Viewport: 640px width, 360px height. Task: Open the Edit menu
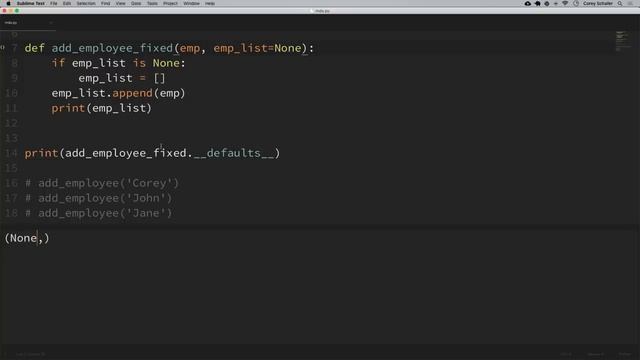point(67,3)
